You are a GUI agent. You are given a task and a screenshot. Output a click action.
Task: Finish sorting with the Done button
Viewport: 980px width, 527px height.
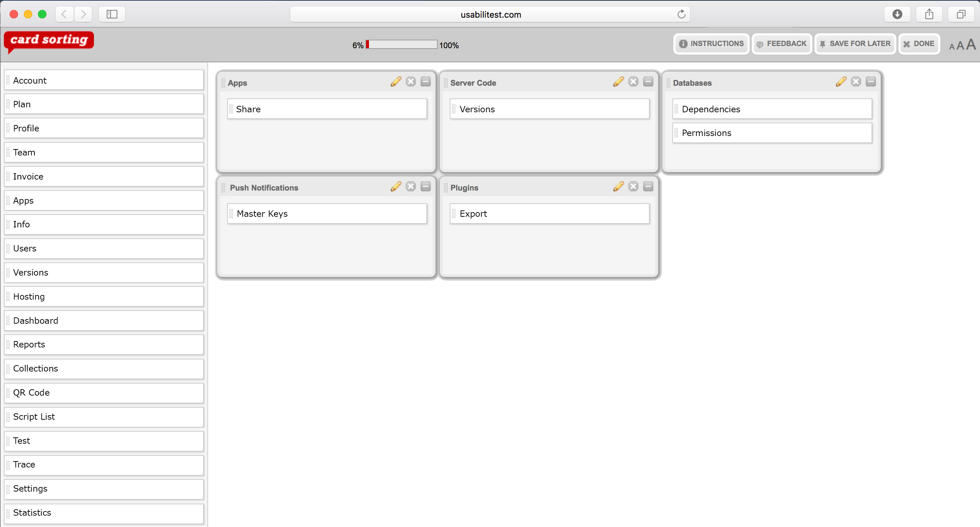click(919, 44)
